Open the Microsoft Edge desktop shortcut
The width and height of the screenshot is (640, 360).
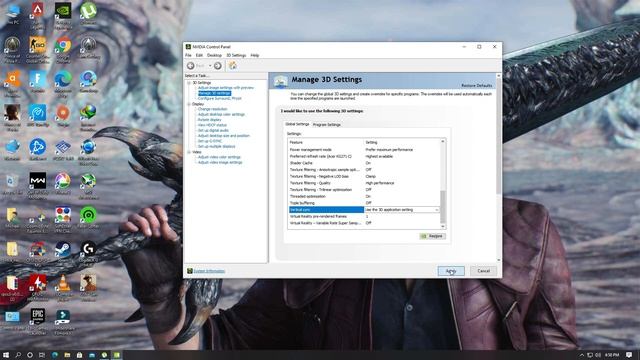point(63,83)
